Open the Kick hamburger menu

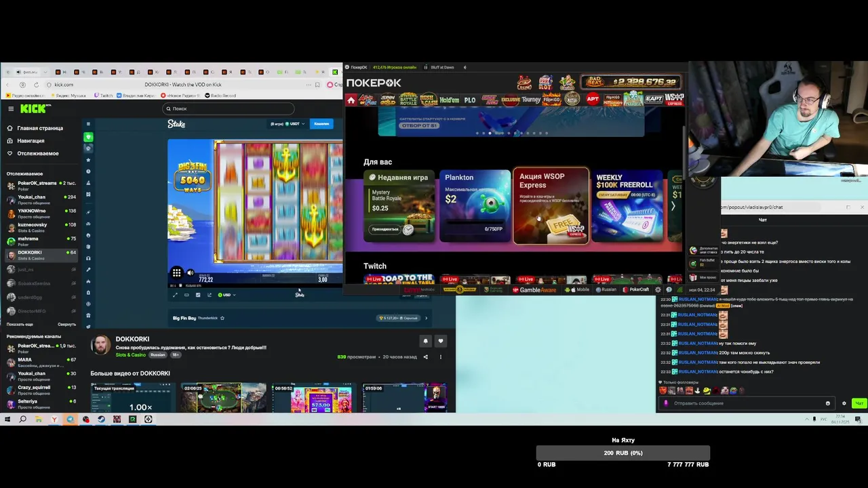11,108
